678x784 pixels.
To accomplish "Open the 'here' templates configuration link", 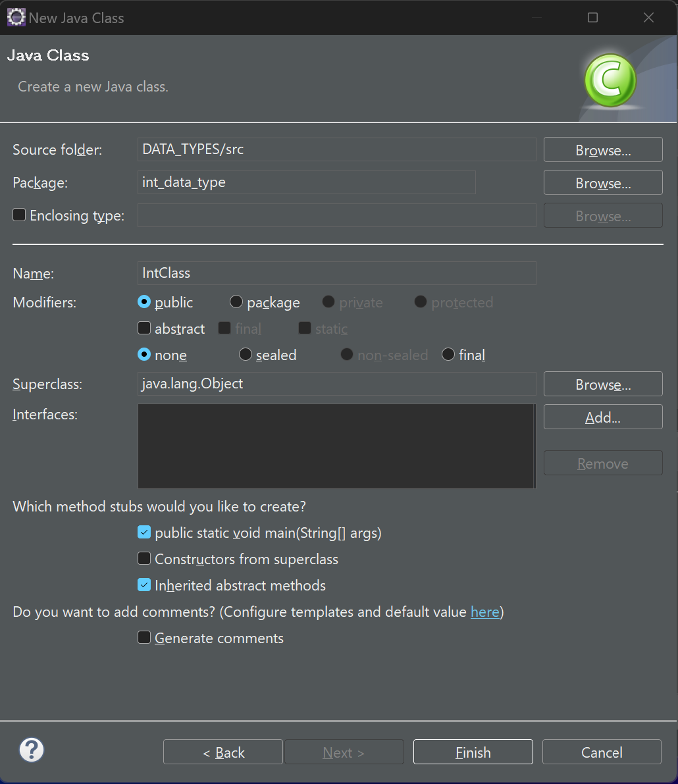I will click(x=485, y=612).
